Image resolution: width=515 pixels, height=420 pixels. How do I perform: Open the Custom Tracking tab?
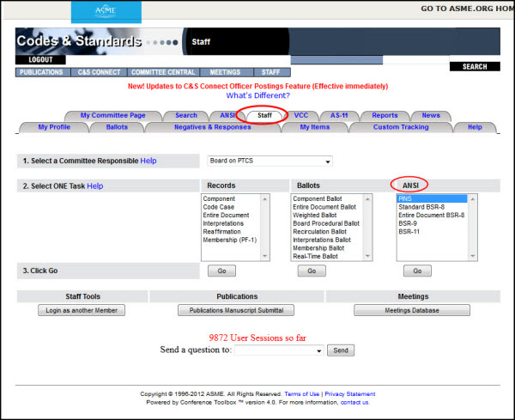(401, 127)
